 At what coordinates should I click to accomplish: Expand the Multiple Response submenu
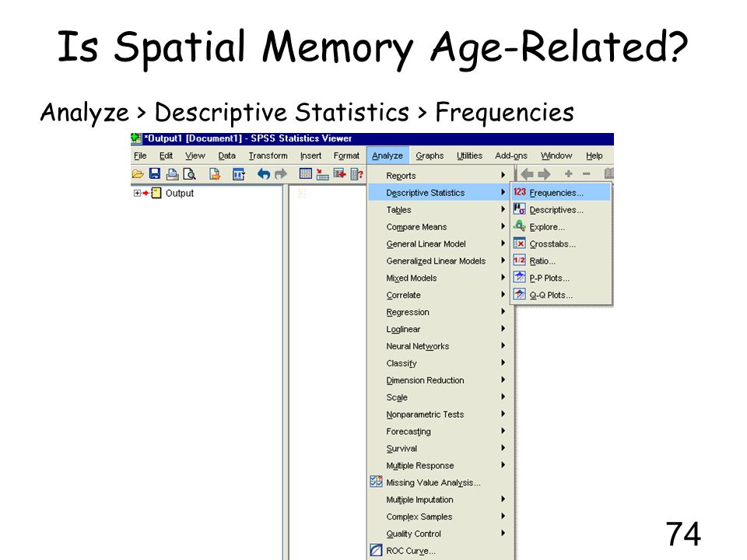tap(439, 465)
